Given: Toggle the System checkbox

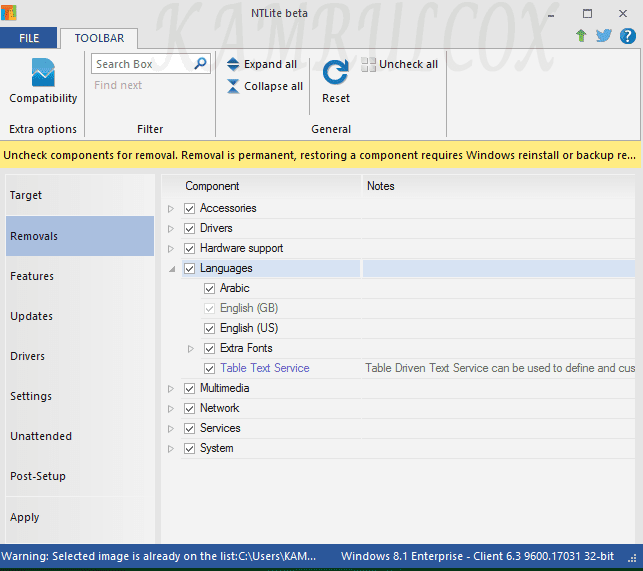Looking at the screenshot, I should point(189,449).
